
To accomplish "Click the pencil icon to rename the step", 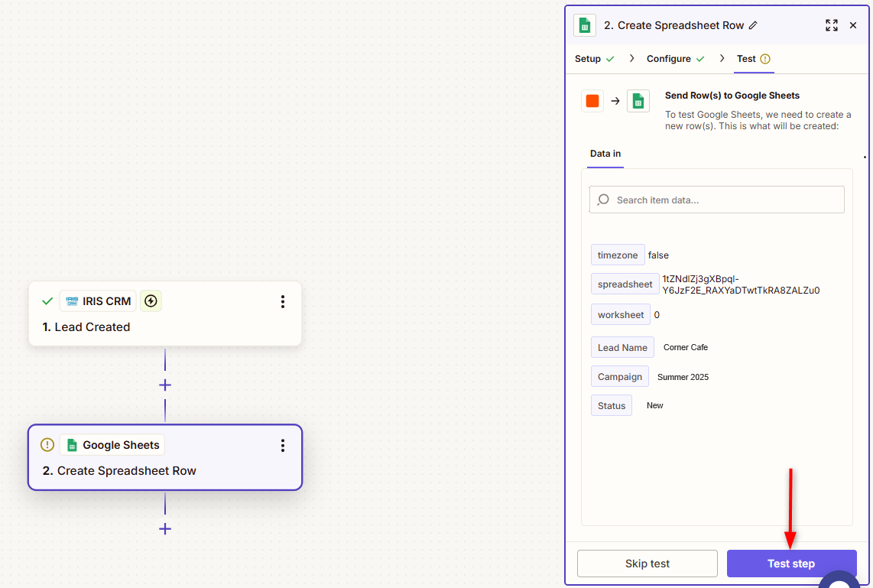I will click(753, 25).
